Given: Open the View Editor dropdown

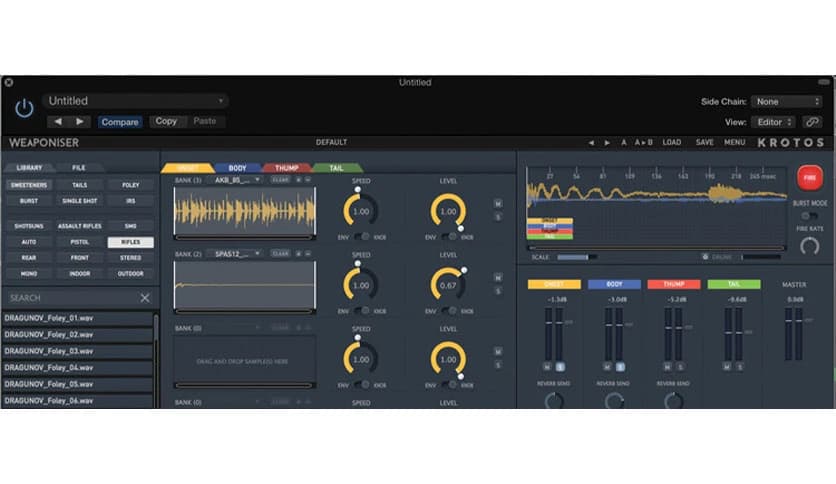Looking at the screenshot, I should 773,122.
